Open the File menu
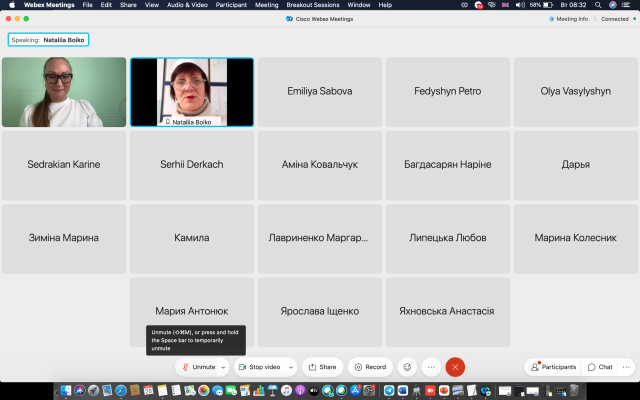Viewport: 640px width, 400px height. coord(87,5)
